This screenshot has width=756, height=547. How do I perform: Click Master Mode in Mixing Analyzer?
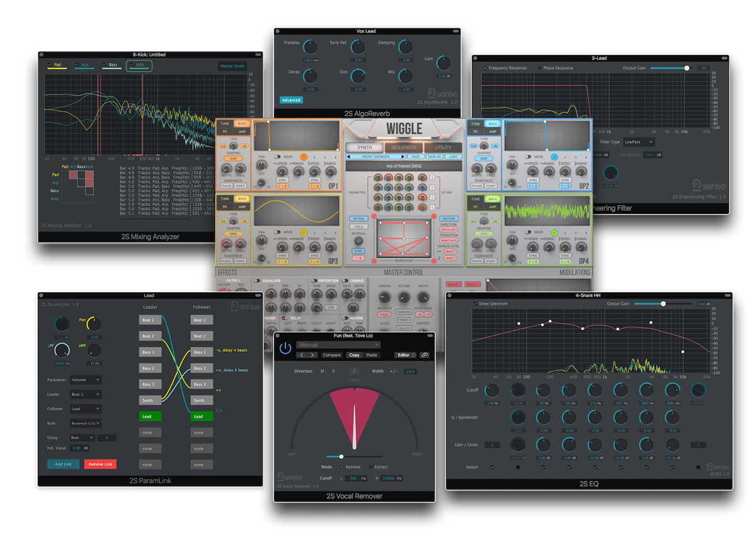tap(232, 66)
